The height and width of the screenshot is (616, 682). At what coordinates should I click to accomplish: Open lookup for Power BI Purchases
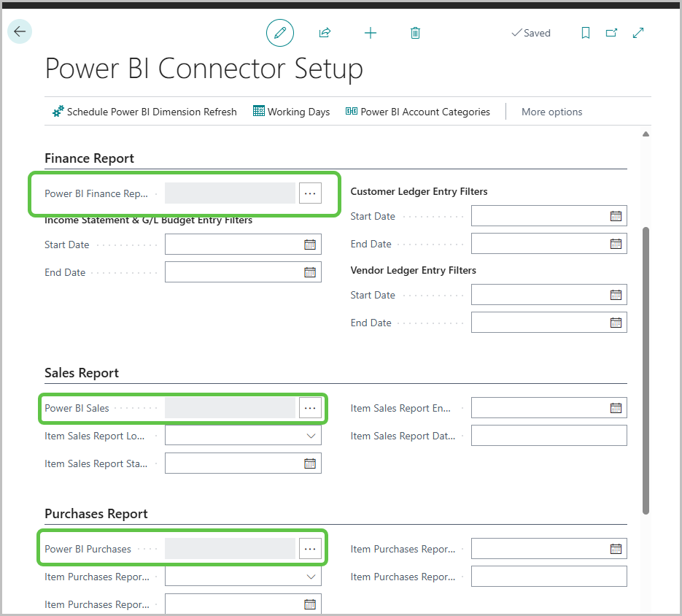[x=310, y=549]
